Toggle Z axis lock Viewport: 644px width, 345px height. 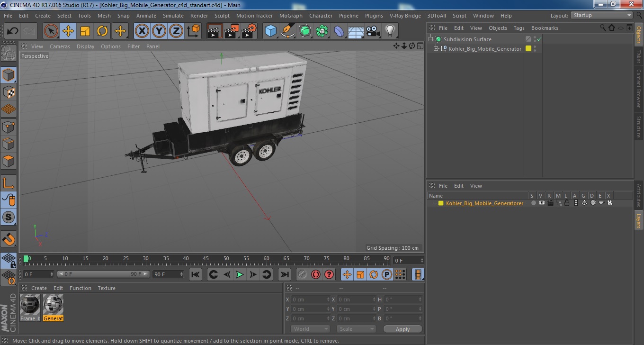176,31
